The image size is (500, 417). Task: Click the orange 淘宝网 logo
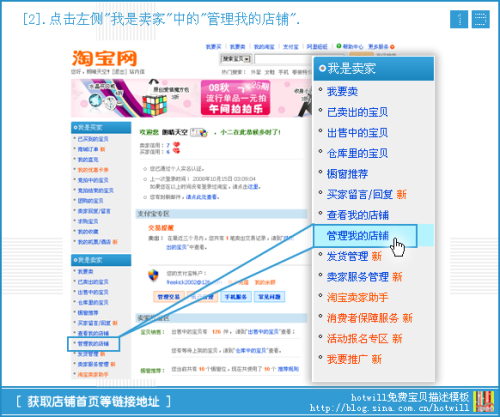(104, 58)
